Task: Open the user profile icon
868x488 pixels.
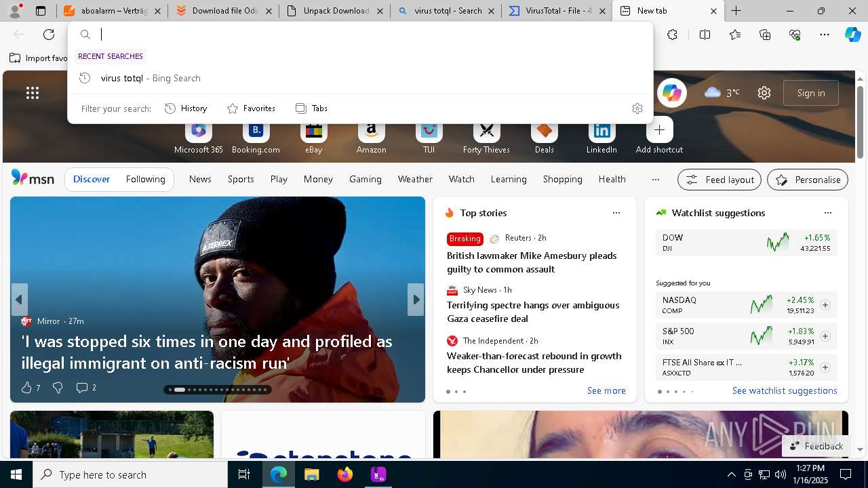Action: pos(15,10)
